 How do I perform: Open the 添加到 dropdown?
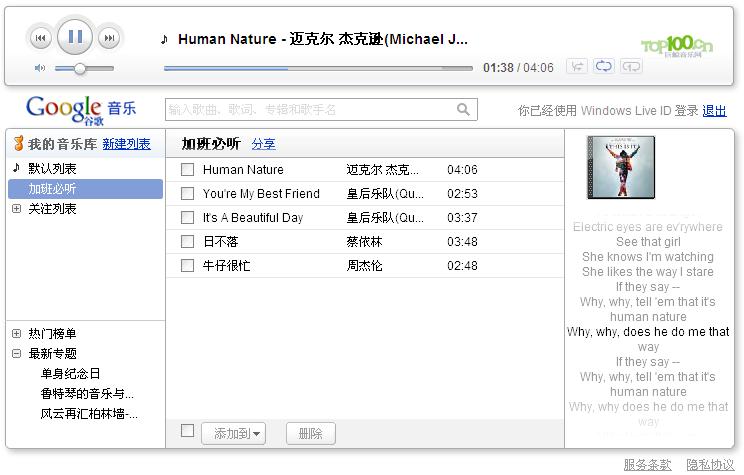[233, 433]
